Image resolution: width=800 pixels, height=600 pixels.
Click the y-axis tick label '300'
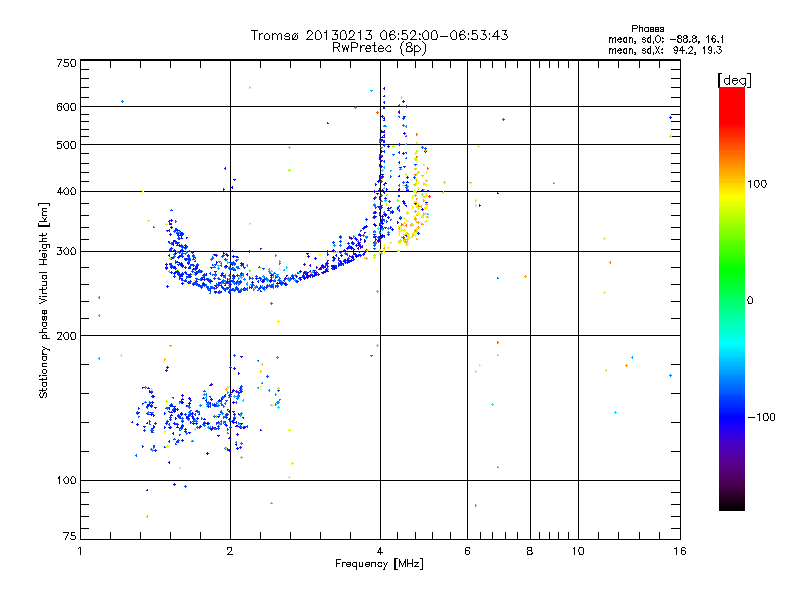click(66, 252)
